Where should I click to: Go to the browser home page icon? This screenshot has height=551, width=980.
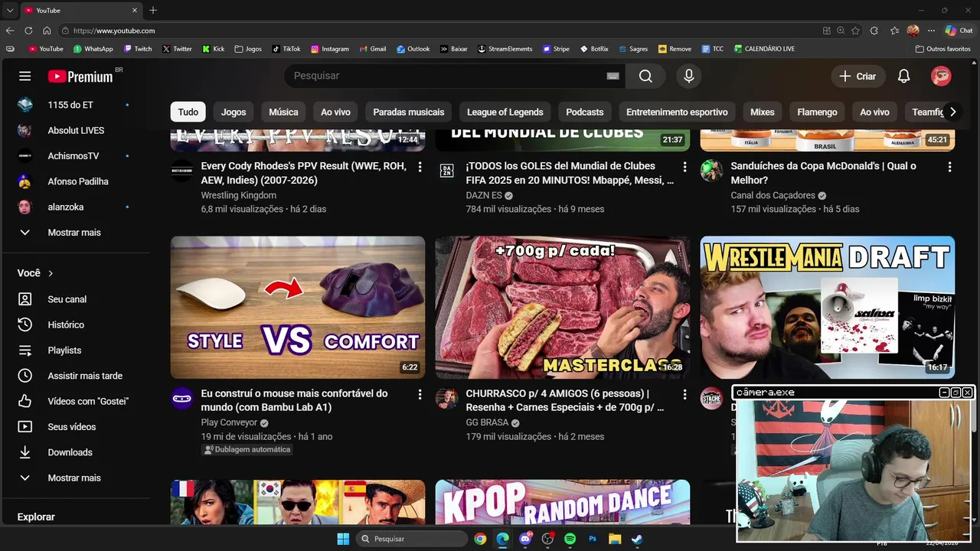(47, 31)
